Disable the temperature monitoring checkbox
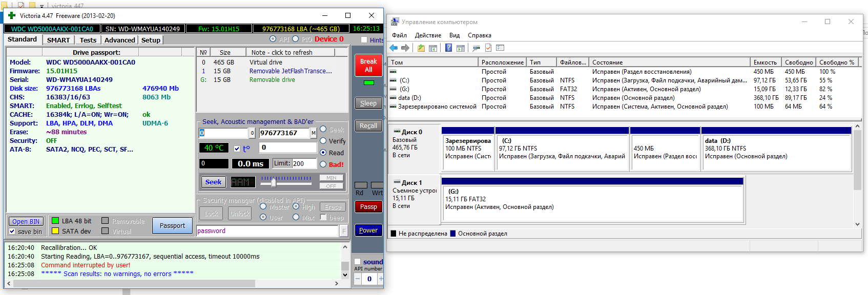Viewport: 868px width, 295px height. pyautogui.click(x=237, y=149)
